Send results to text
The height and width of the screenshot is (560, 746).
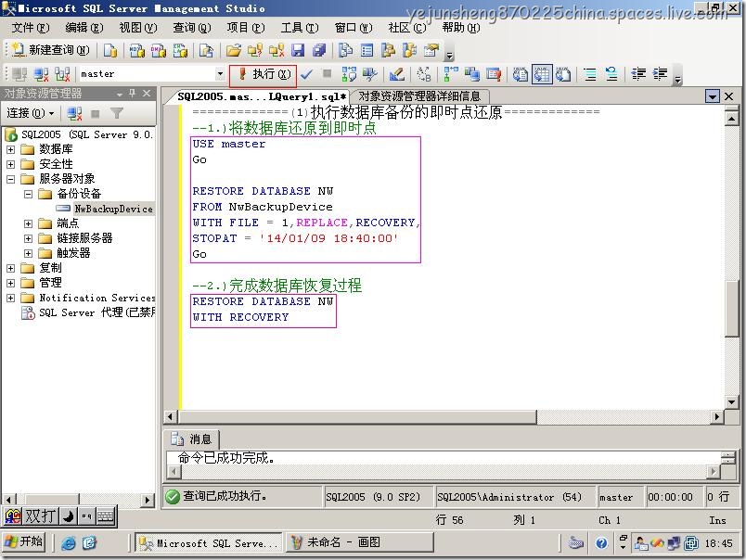coord(521,74)
